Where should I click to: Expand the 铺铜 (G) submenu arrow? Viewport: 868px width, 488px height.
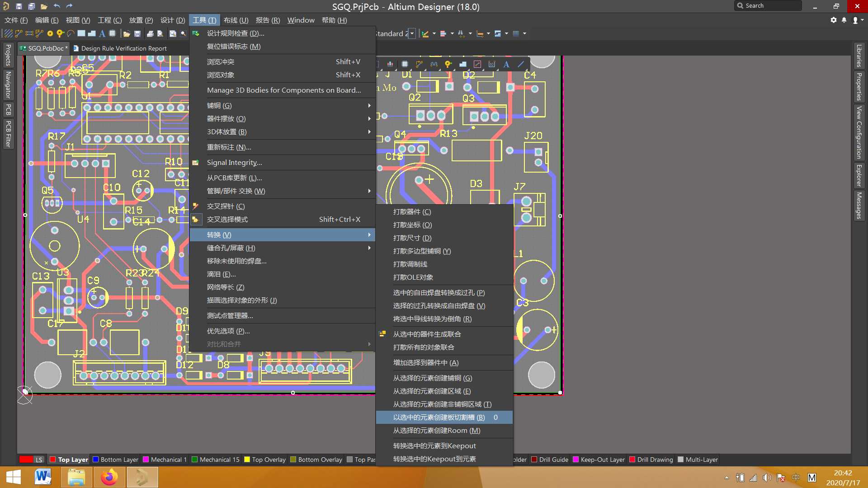(369, 105)
